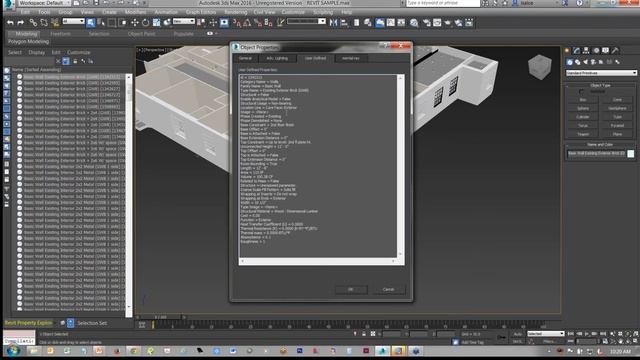Open the reference coordinate system dropdown
The height and width of the screenshot is (360, 640).
pos(184,21)
